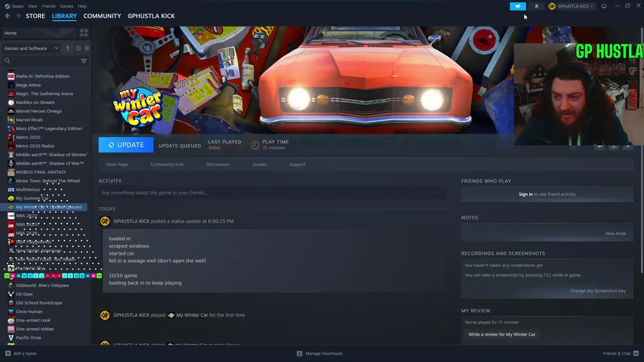Create a New Note
The height and width of the screenshot is (362, 644).
(615, 233)
